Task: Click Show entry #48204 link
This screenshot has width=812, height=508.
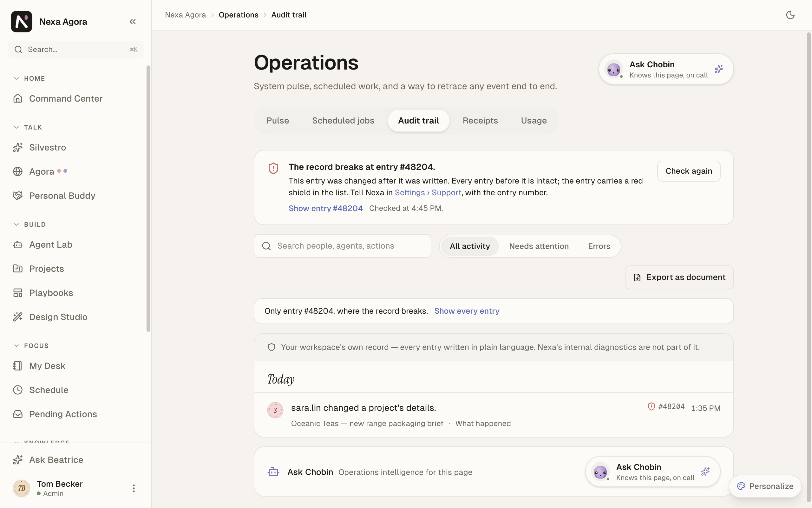Action: pyautogui.click(x=325, y=208)
